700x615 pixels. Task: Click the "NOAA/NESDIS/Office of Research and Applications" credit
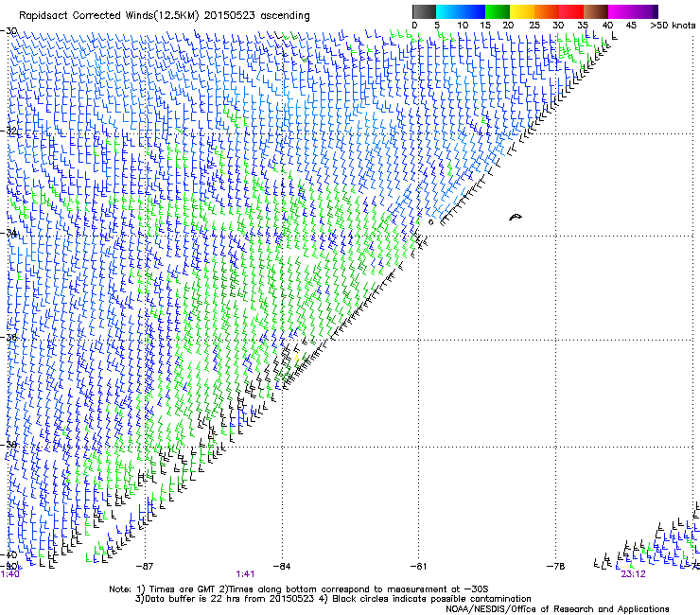557,609
